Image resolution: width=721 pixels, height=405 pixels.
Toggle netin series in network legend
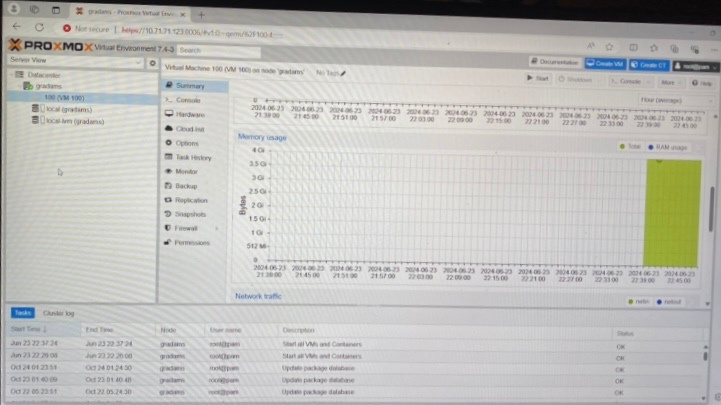pyautogui.click(x=640, y=301)
